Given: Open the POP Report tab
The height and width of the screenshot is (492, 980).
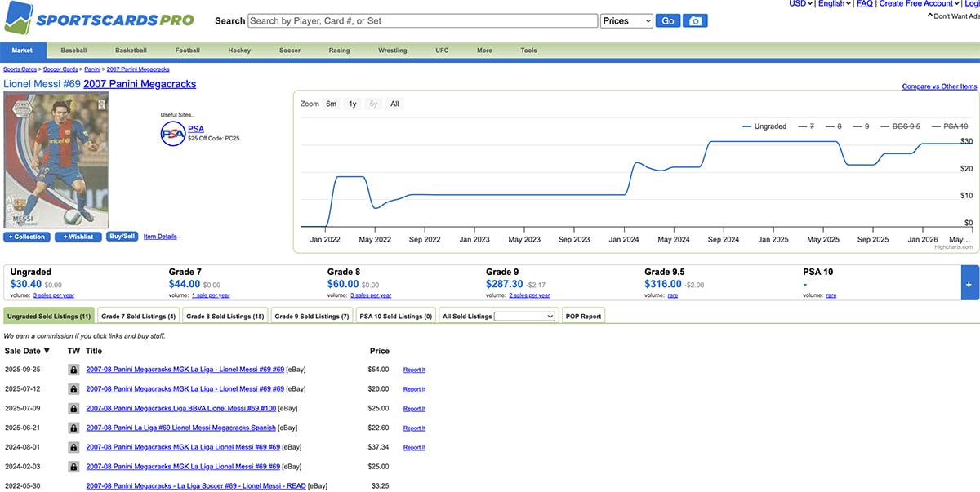Looking at the screenshot, I should click(583, 316).
